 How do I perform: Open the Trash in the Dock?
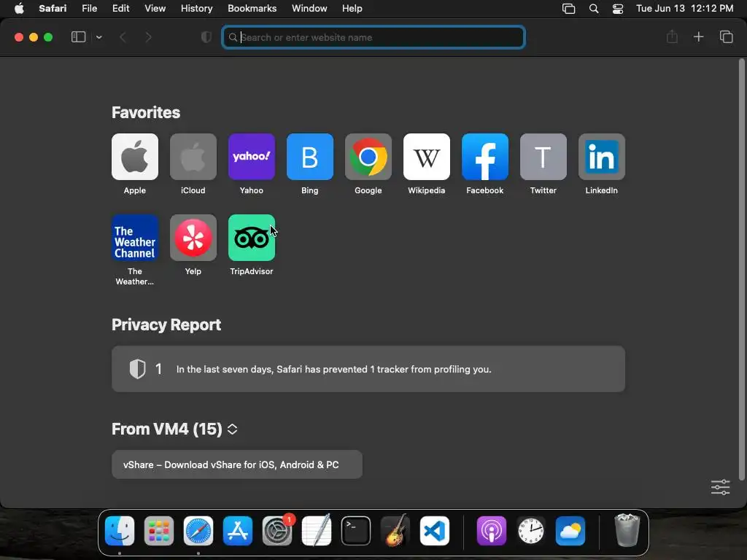(627, 531)
